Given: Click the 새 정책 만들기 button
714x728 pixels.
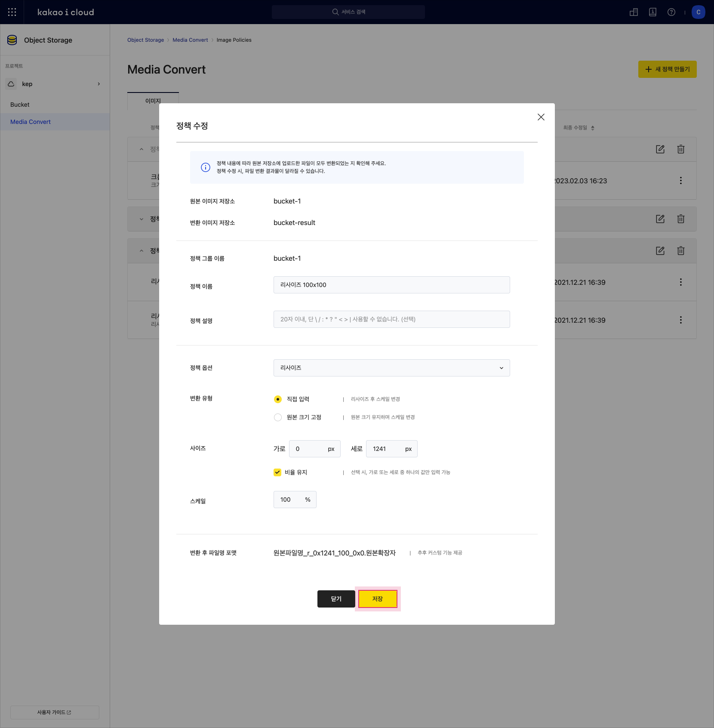Looking at the screenshot, I should [668, 69].
